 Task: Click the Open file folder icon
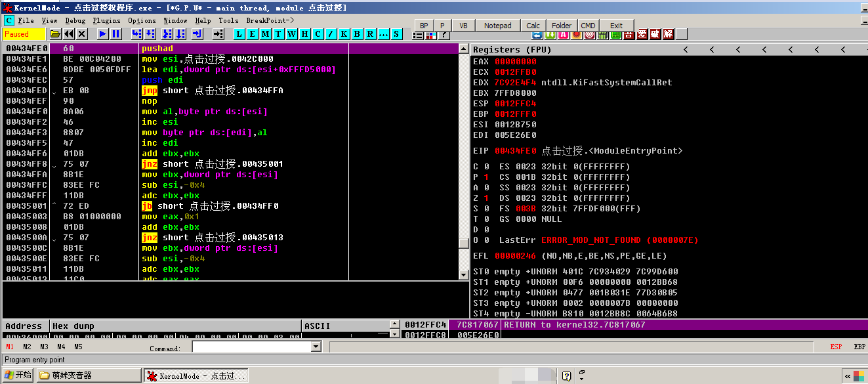[56, 34]
